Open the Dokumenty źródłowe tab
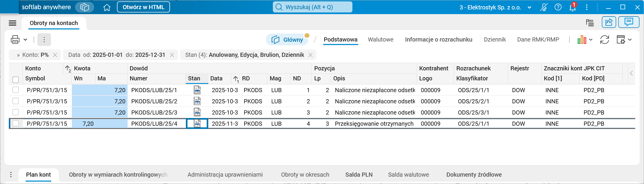644x184 pixels. [474, 175]
